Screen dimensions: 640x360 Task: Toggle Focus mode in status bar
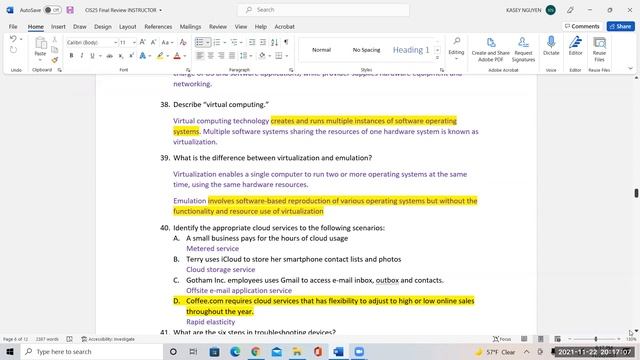[x=502, y=339]
